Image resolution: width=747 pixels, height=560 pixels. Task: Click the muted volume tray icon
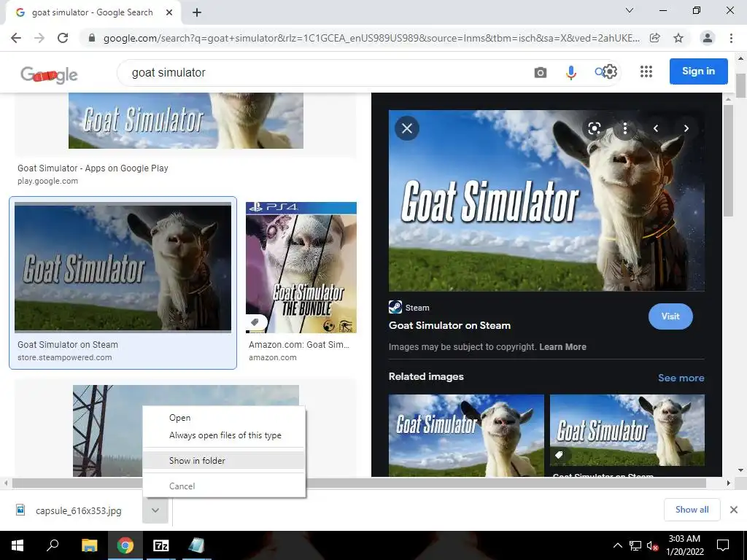tap(652, 545)
